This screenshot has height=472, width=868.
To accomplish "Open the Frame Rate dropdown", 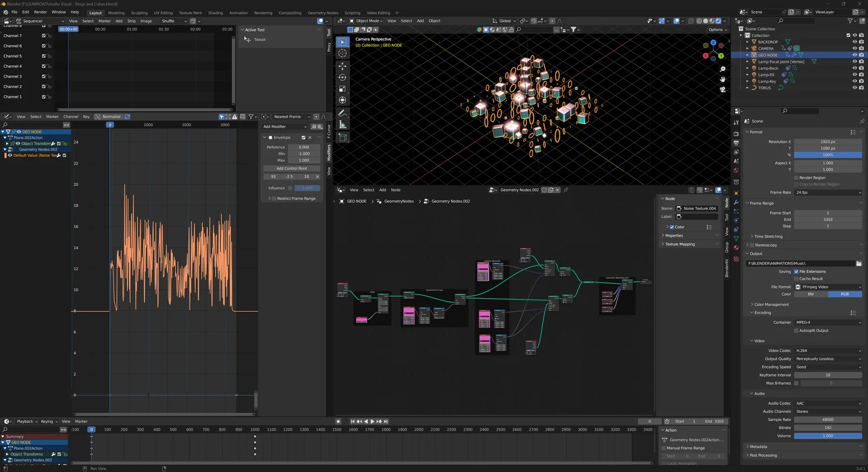I will [x=828, y=192].
